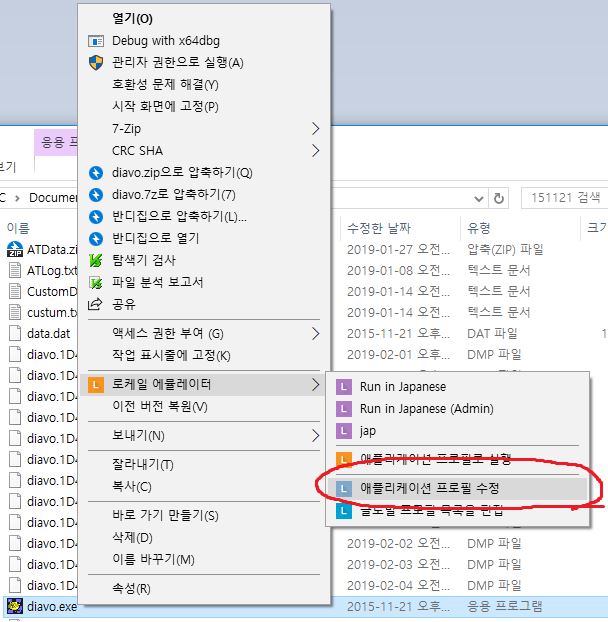Click the 2019-02-04 date cell

[x=398, y=585]
